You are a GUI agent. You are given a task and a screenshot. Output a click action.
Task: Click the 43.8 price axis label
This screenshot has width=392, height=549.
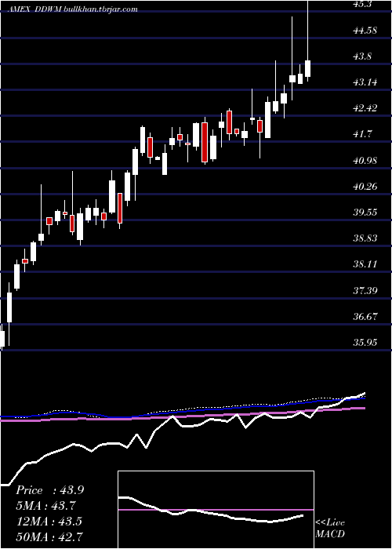[364, 56]
